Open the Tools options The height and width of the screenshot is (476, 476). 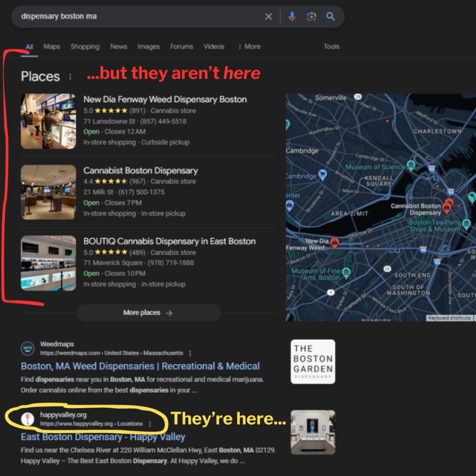[x=331, y=46]
